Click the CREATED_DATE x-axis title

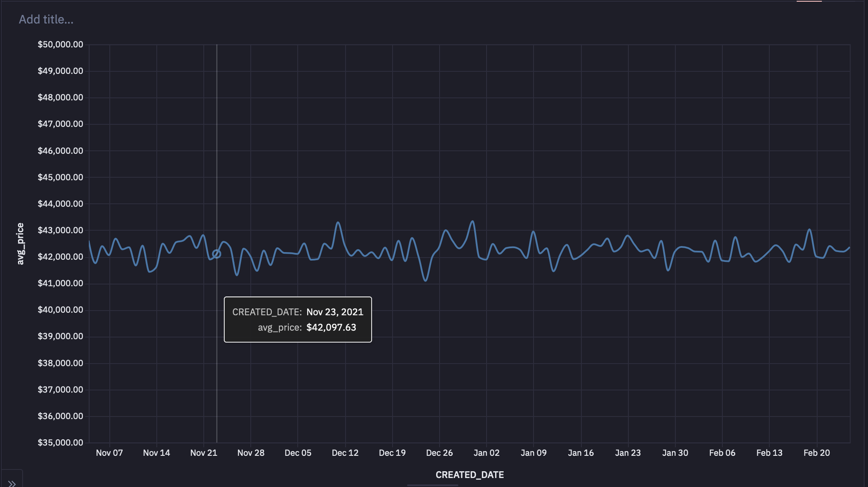[x=469, y=475]
